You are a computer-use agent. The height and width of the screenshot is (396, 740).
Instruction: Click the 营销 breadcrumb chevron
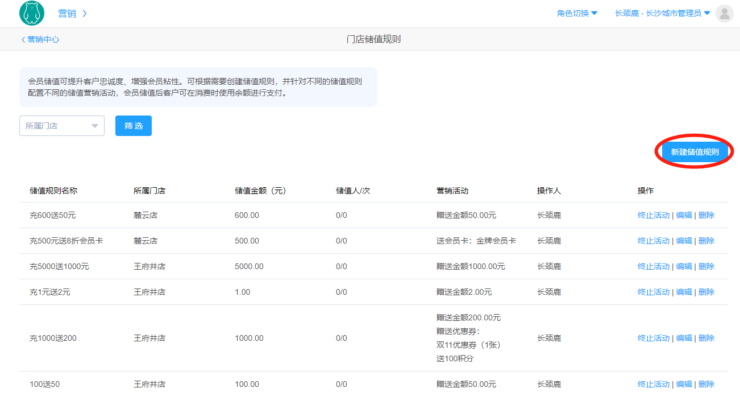coord(84,13)
